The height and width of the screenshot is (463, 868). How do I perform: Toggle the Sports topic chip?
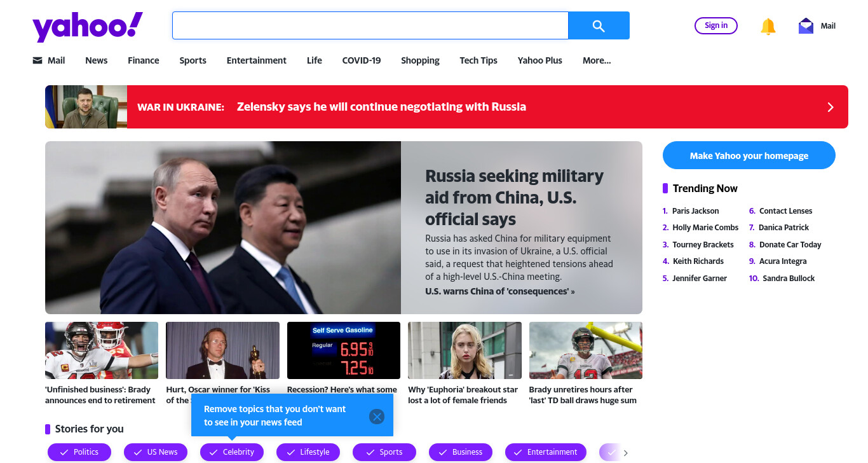384,452
